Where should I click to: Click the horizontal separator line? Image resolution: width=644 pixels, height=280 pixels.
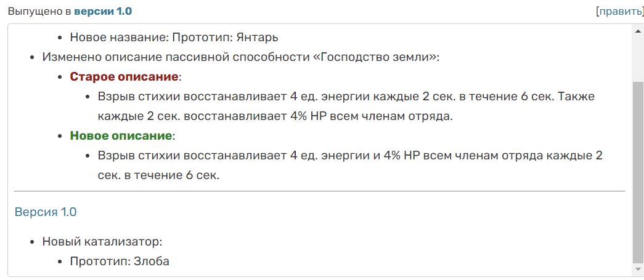click(x=319, y=191)
